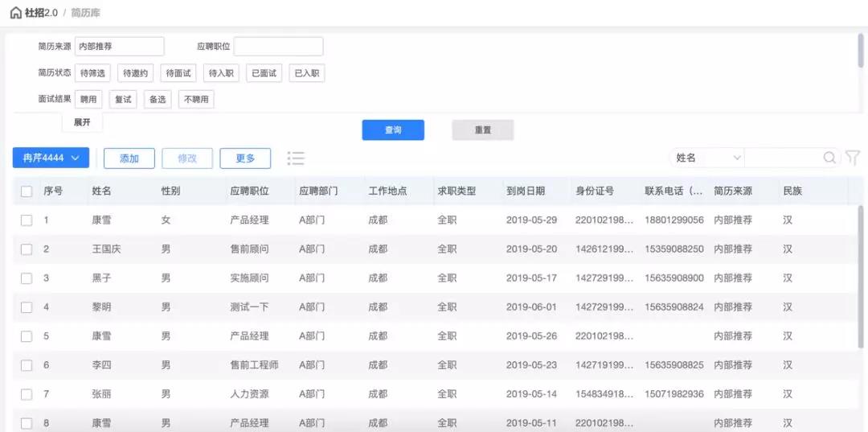Check the row 1 康雪 checkbox
Viewport: 868px width, 432px height.
[27, 220]
